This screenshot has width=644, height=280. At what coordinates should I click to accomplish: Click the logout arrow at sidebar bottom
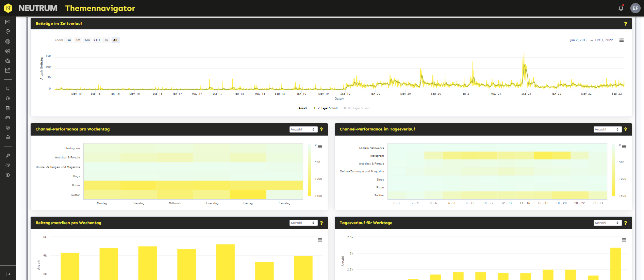(8, 274)
